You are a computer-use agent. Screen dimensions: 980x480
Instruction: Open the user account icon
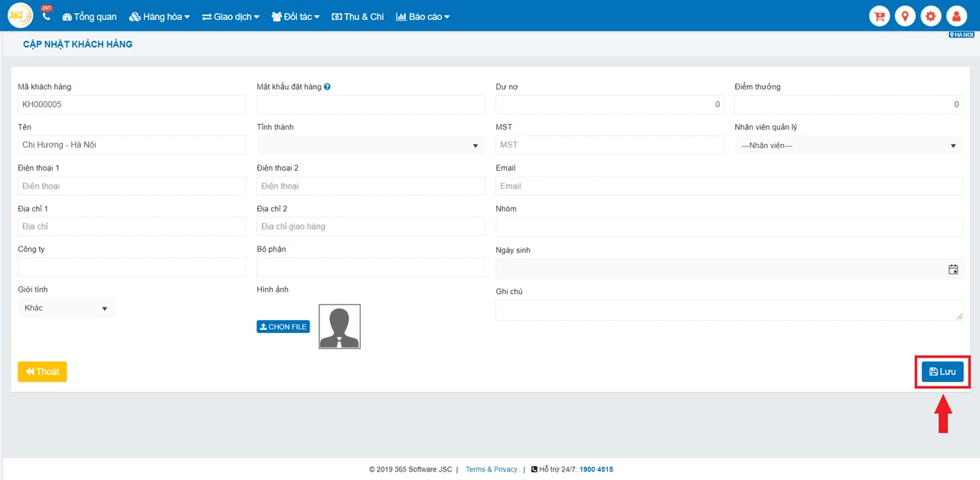(x=956, y=16)
